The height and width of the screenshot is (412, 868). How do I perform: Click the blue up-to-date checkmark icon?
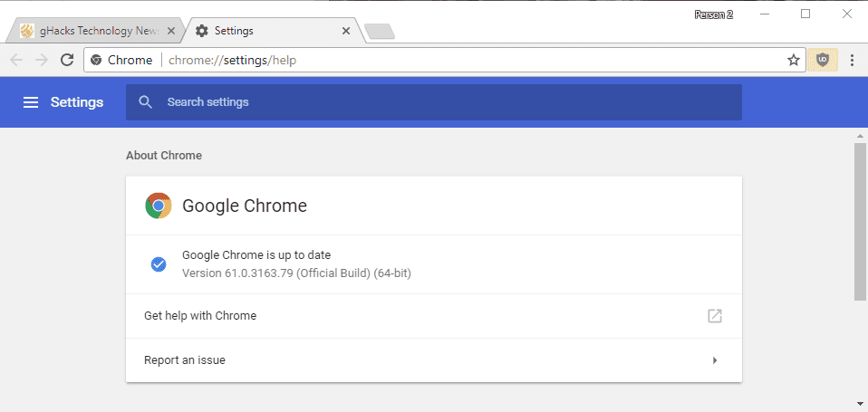(x=159, y=264)
